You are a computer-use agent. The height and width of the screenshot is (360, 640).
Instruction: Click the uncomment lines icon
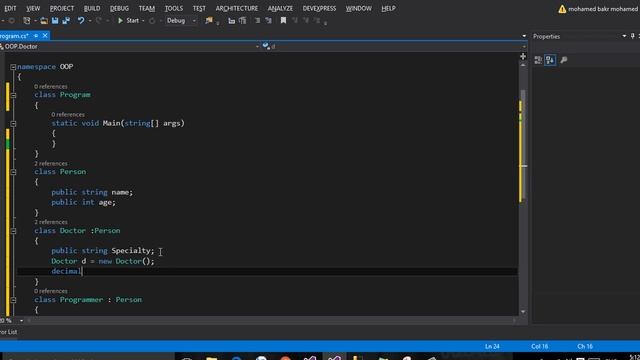coord(268,20)
